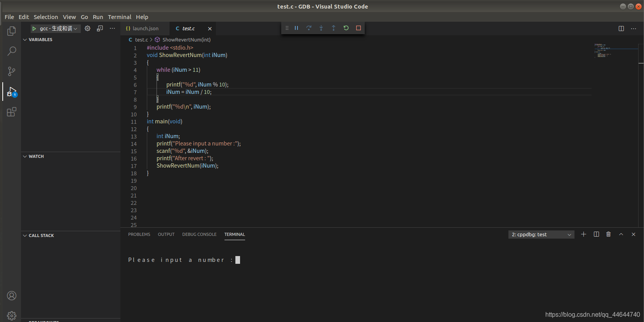Click the 'scanf("%d", &iNum);' line
Viewport: 644px width, 322px height.
click(x=182, y=151)
